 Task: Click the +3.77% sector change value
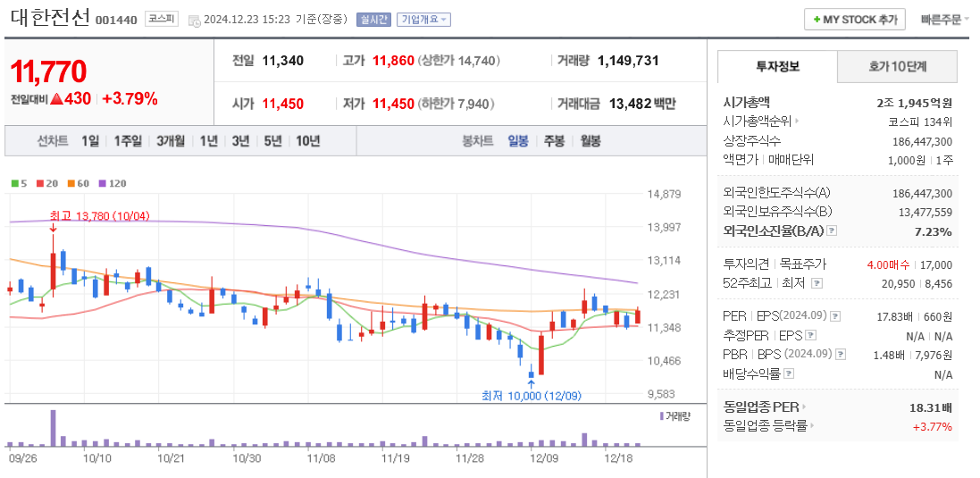(x=934, y=427)
